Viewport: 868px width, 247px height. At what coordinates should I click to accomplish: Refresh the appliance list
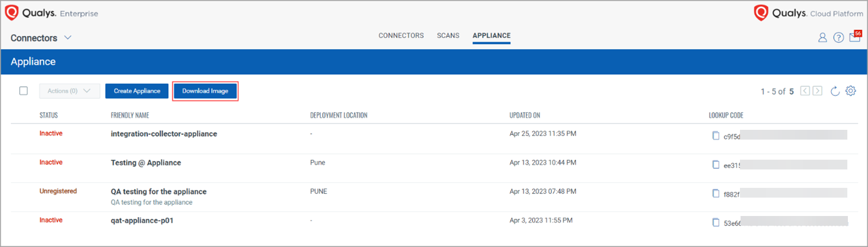pyautogui.click(x=835, y=91)
